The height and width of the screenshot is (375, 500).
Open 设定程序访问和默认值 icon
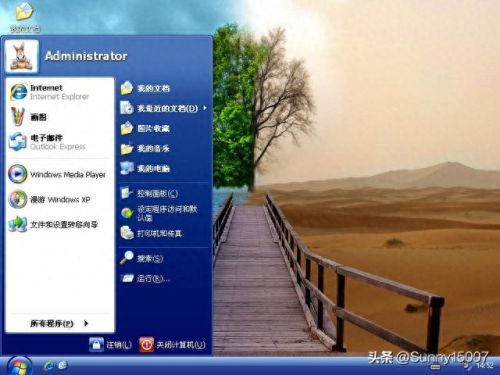point(127,213)
